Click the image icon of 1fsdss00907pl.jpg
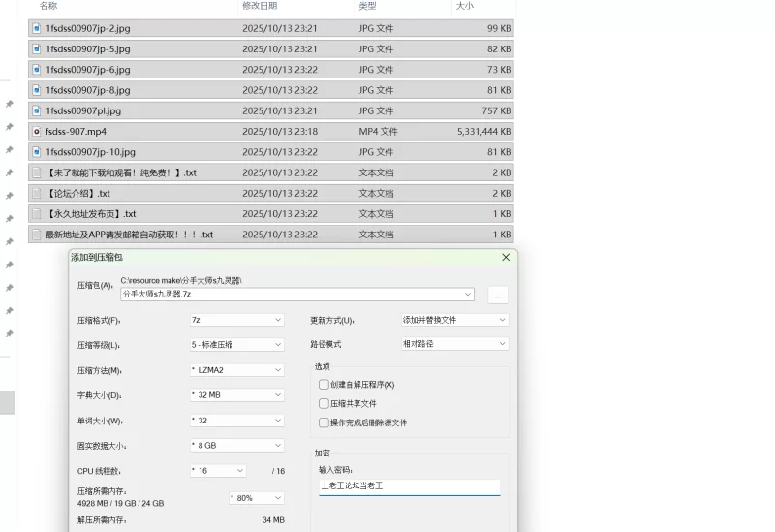The height and width of the screenshot is (532, 775). (37, 110)
